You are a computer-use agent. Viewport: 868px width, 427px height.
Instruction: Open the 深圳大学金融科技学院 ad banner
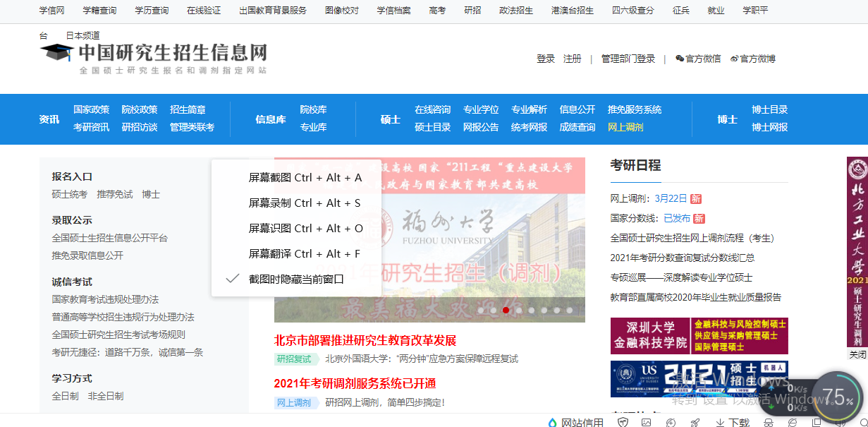[x=699, y=336]
